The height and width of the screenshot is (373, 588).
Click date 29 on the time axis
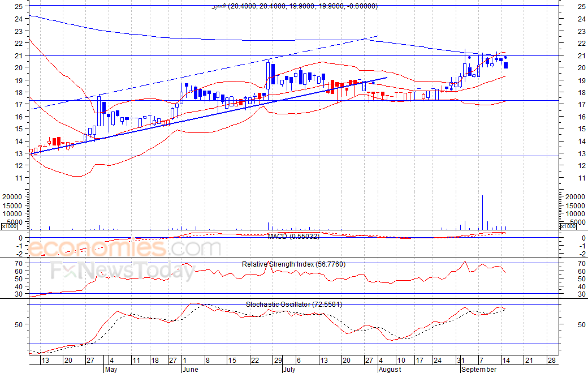tap(278, 361)
